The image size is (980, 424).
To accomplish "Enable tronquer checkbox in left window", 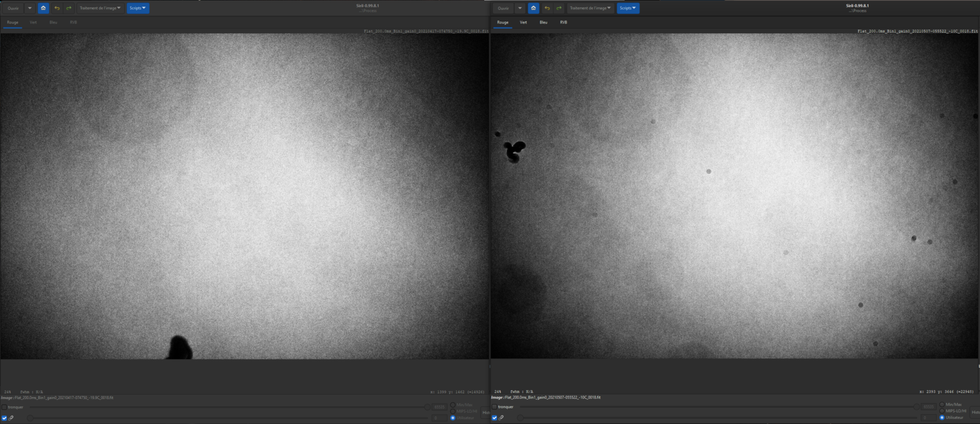I will (x=4, y=407).
